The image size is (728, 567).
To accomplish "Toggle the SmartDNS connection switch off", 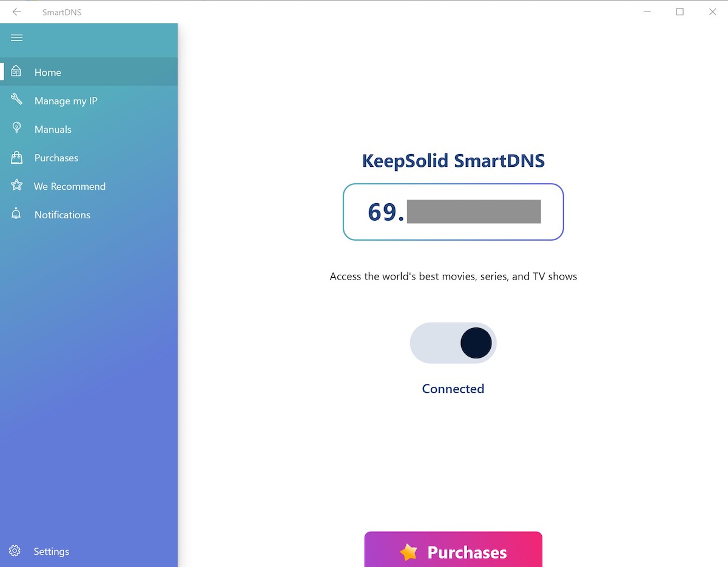I will [x=453, y=343].
